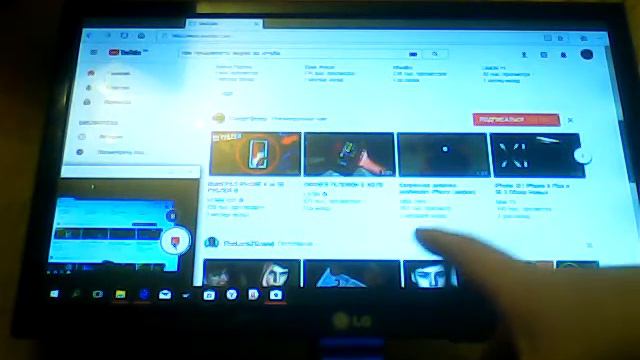Open the on-screen keyboard icon in search box

(x=413, y=54)
